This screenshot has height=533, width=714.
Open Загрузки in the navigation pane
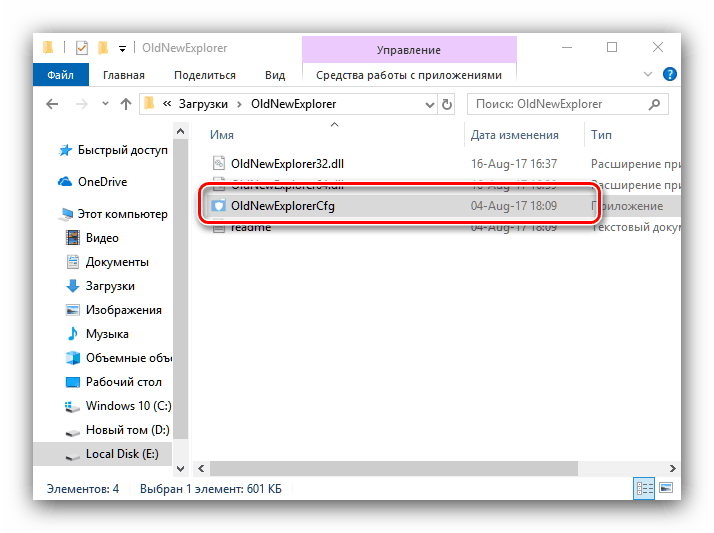point(110,286)
